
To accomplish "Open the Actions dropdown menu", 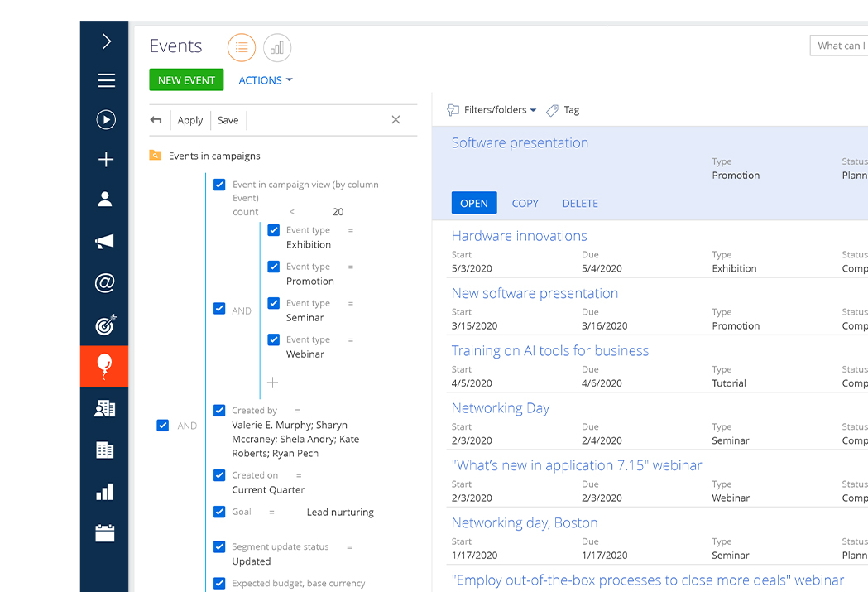I will click(x=265, y=80).
